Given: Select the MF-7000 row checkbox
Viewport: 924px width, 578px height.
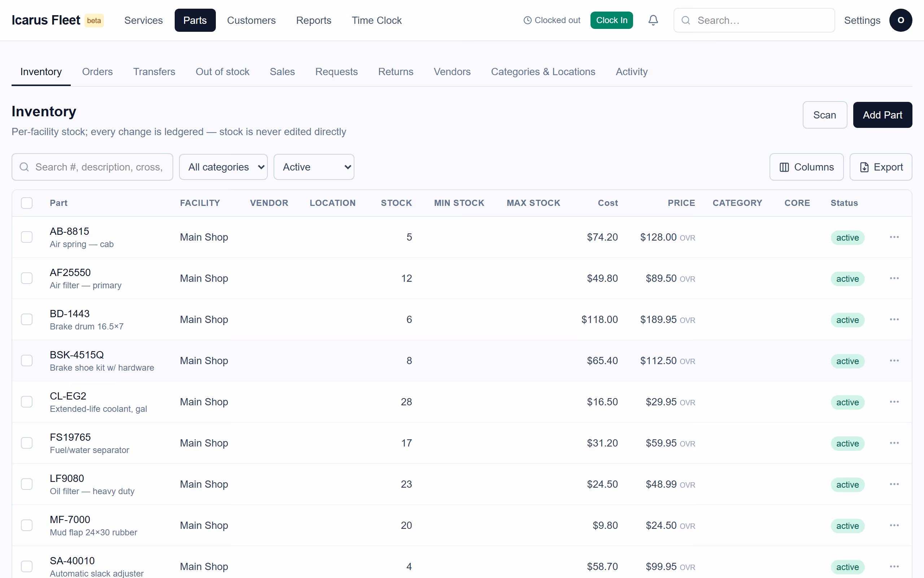Looking at the screenshot, I should pos(27,526).
